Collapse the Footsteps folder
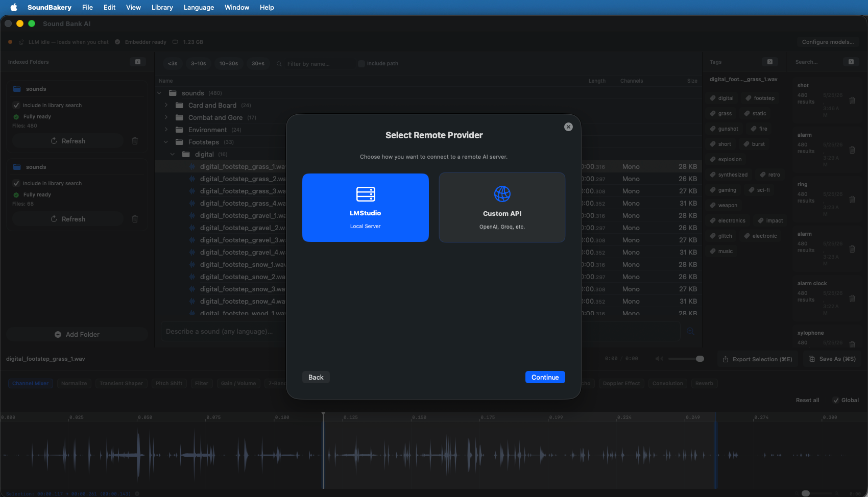868x497 pixels. pos(166,142)
